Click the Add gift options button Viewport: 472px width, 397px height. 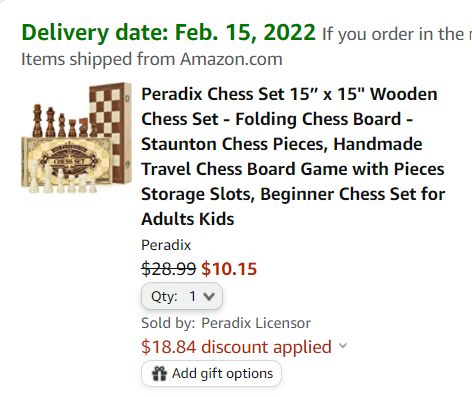[x=211, y=373]
